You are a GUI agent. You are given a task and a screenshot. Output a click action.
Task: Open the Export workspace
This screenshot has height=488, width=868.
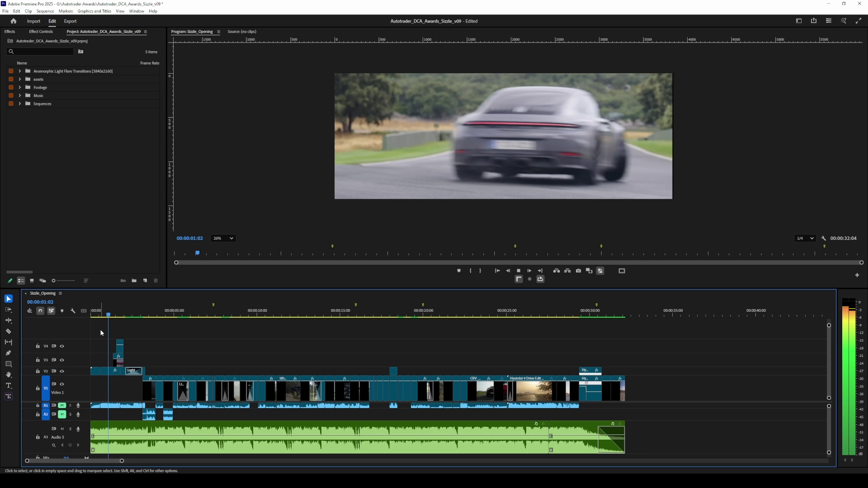coord(70,21)
